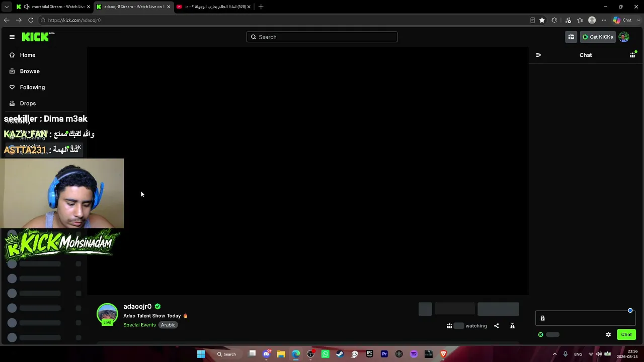Screen dimensions: 644x362
Task: Open Drops in the Kick sidebar
Action: tap(28, 103)
